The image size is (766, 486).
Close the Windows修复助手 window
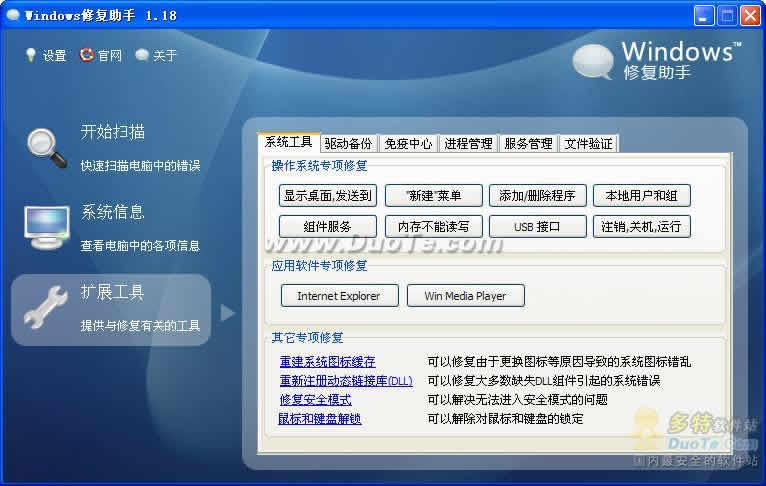click(x=750, y=16)
